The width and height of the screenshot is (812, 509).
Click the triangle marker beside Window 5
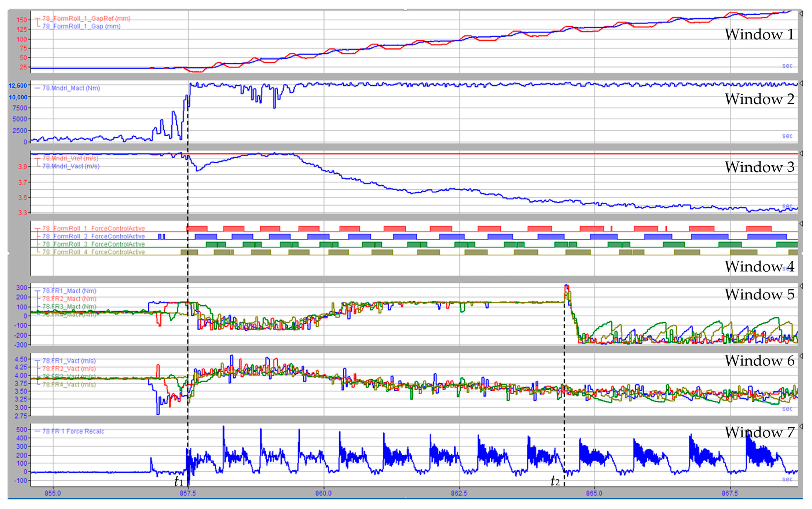point(801,286)
